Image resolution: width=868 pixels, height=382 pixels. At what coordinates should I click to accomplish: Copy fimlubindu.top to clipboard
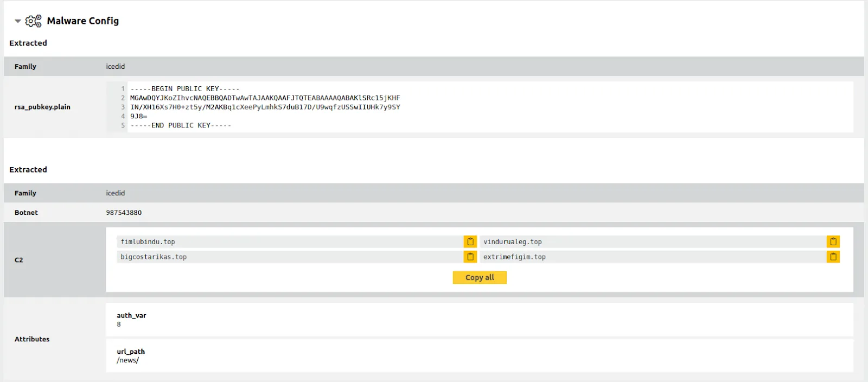click(470, 241)
